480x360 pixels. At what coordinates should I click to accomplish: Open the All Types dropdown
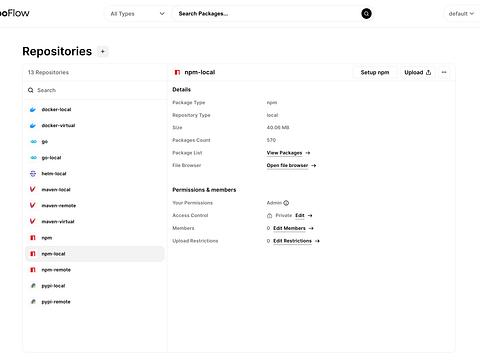(137, 14)
